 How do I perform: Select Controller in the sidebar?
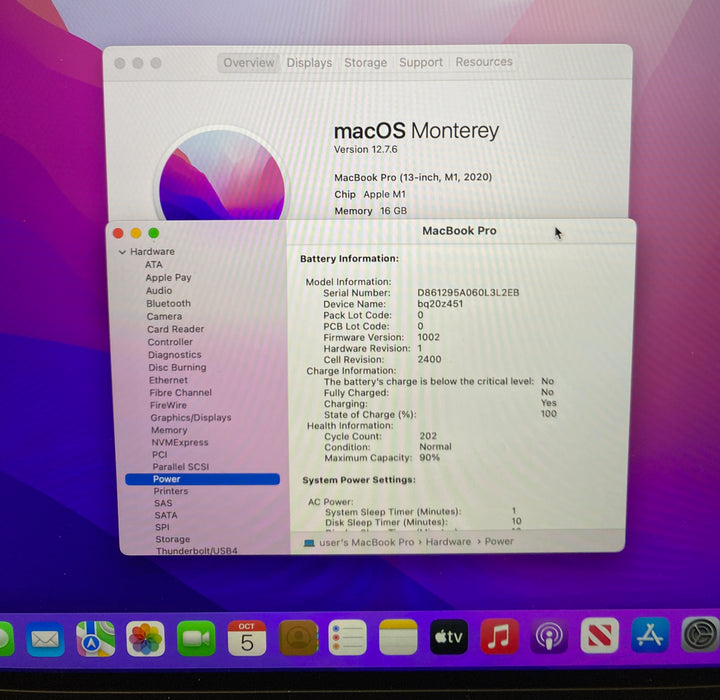[x=170, y=342]
